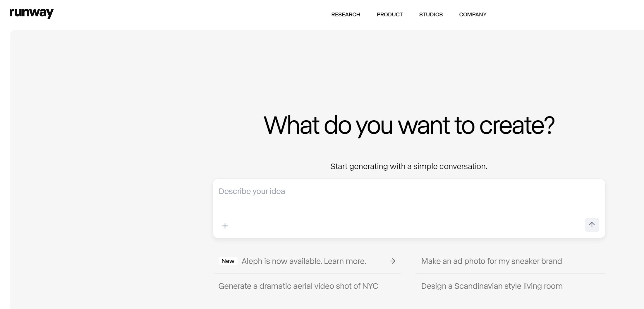Viewport: 644px width, 309px height.
Task: Select "Make an ad photo for my sneaker brand"
Action: coord(491,261)
